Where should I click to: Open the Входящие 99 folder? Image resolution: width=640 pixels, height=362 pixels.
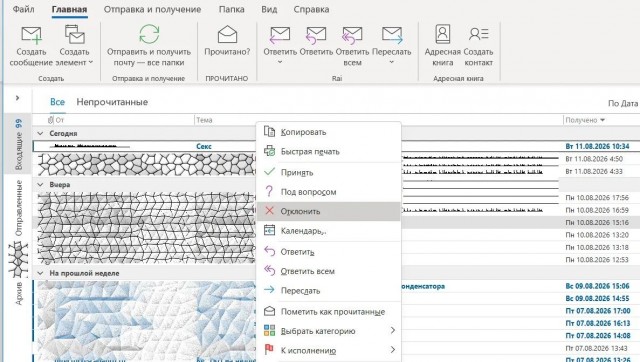click(x=18, y=144)
